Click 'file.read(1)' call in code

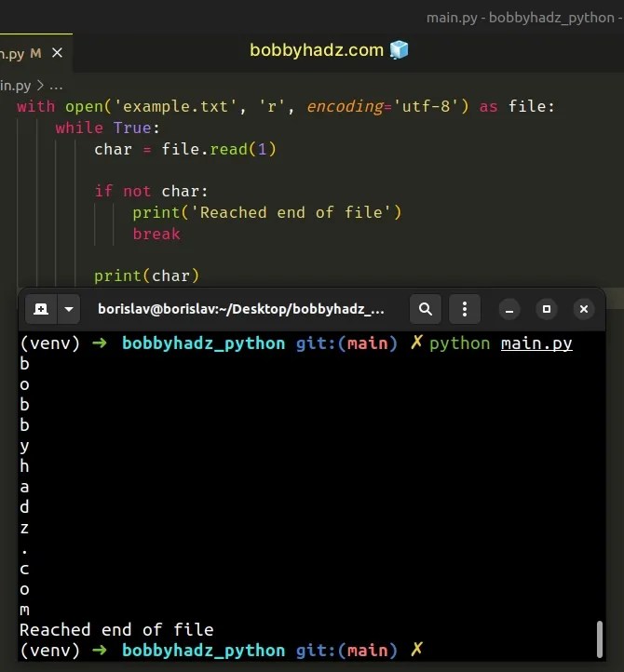[x=219, y=149]
